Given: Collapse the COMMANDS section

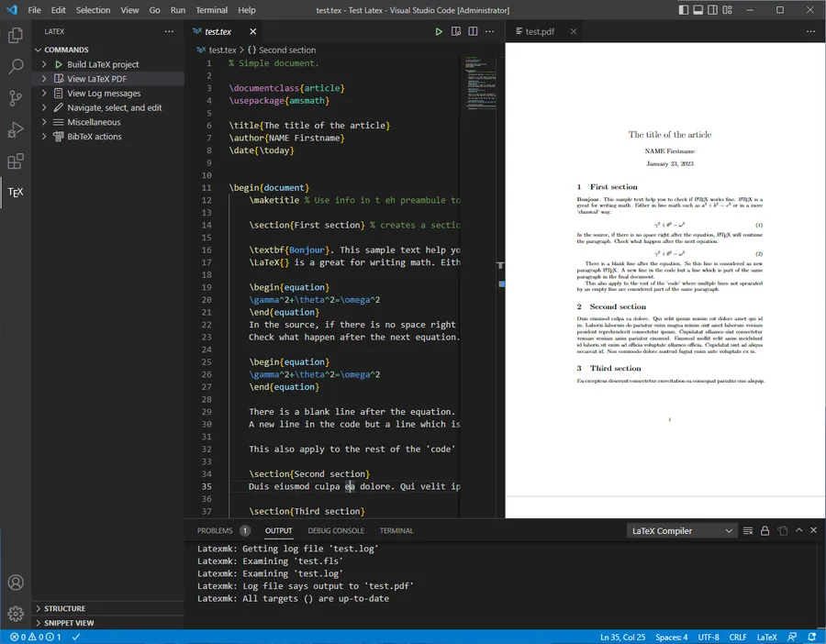Looking at the screenshot, I should click(x=38, y=50).
